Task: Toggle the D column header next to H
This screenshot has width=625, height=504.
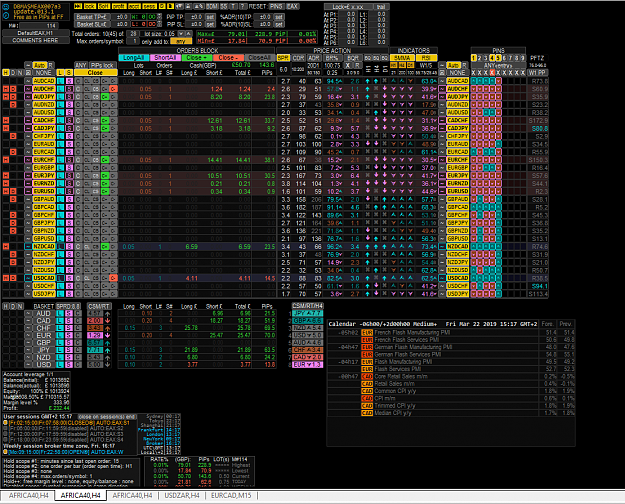Action: [x=13, y=73]
